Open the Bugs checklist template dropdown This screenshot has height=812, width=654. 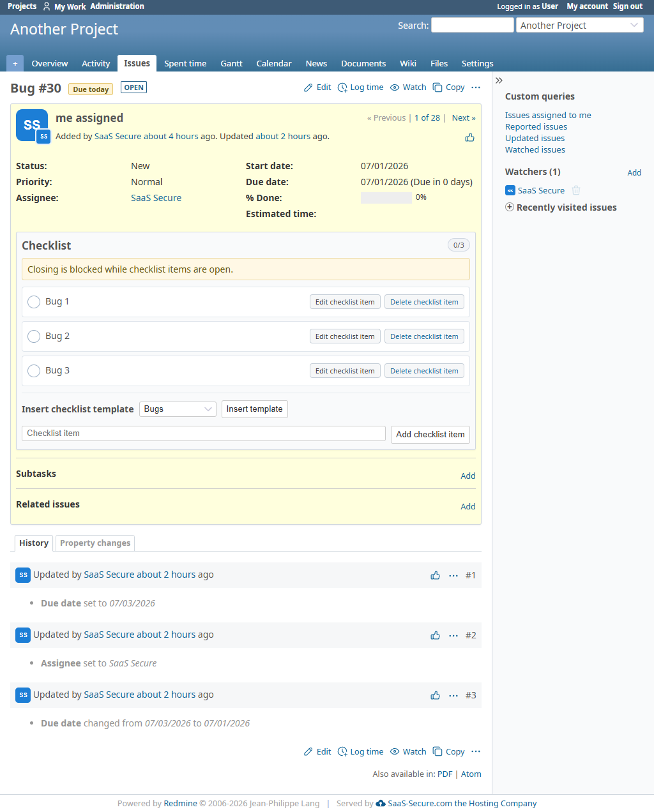pyautogui.click(x=178, y=409)
